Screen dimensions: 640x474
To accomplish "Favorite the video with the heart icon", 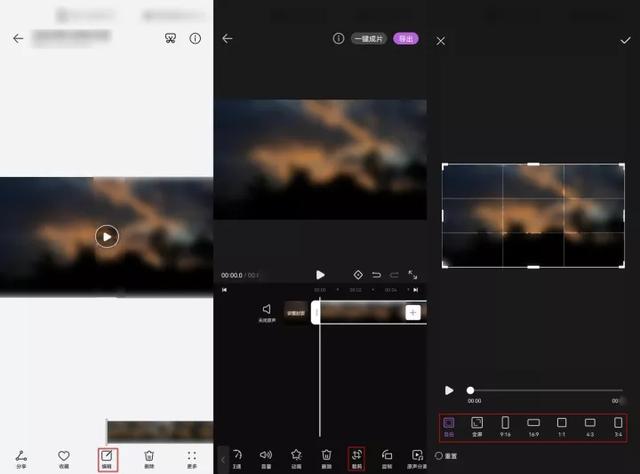I will 64,458.
